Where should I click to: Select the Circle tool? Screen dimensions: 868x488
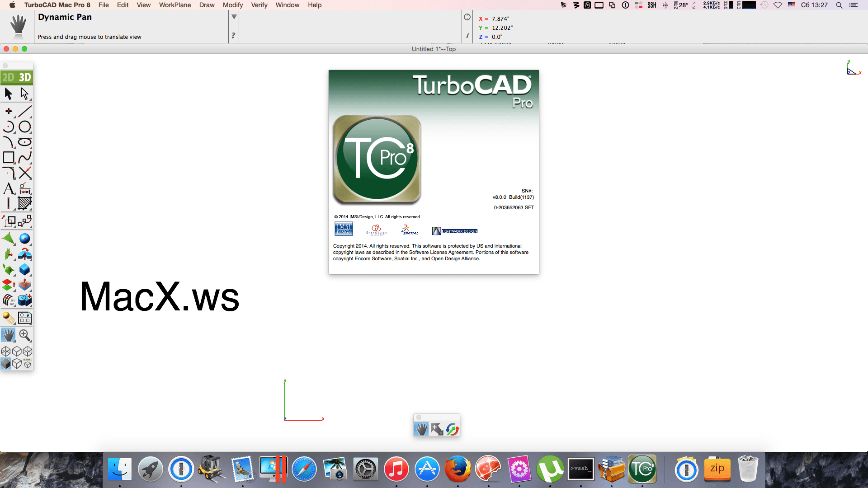click(25, 127)
